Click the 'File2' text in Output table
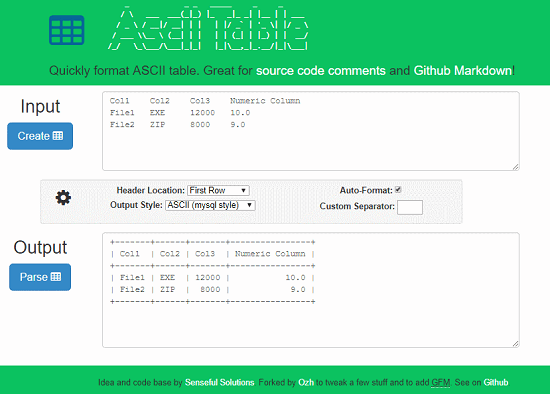This screenshot has width=550, height=394. pos(132,289)
